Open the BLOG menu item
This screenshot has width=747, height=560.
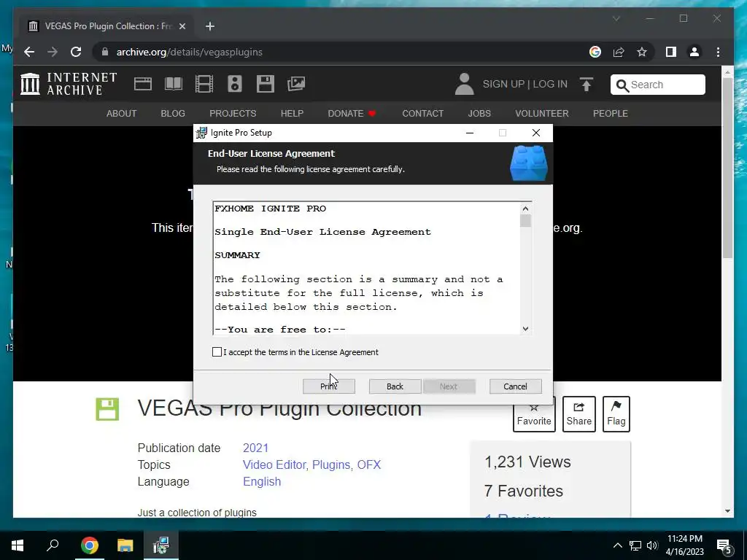coord(173,113)
